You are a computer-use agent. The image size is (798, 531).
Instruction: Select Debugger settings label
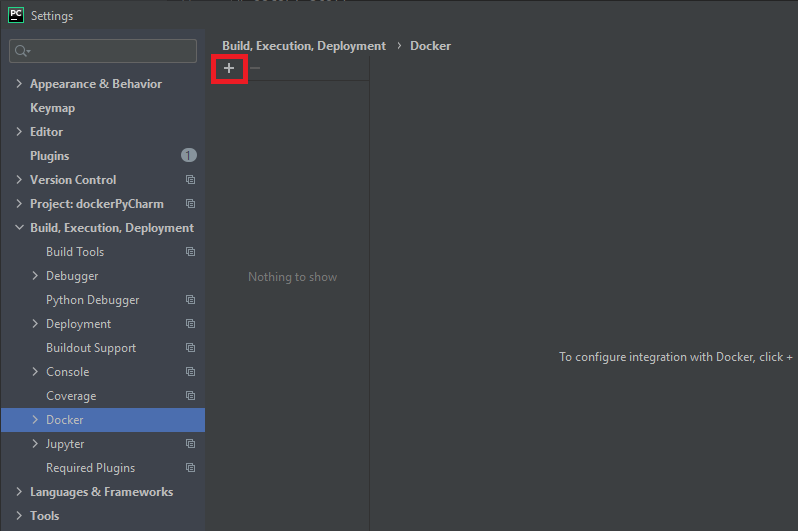click(72, 276)
